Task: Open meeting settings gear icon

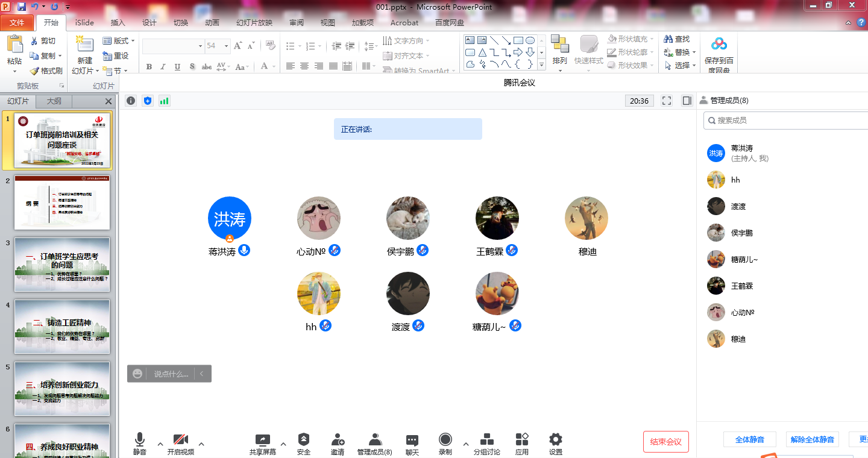Action: click(555, 440)
